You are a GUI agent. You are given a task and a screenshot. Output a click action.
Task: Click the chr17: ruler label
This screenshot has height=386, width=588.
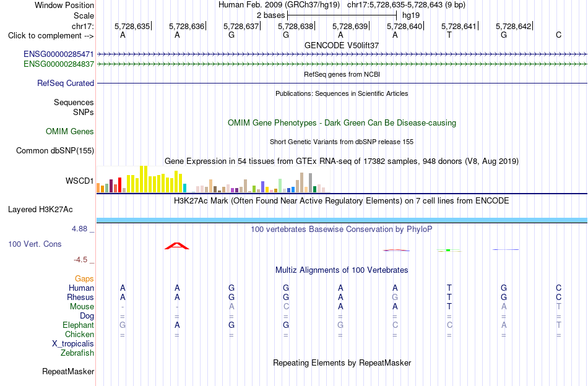point(83,26)
